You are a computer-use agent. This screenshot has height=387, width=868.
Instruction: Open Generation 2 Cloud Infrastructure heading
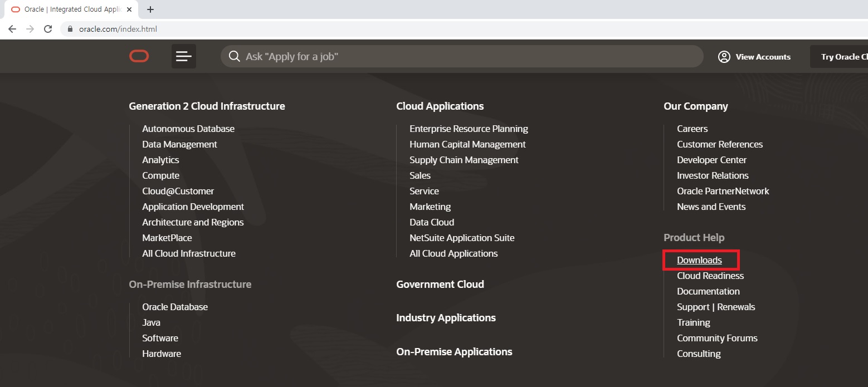coord(207,106)
